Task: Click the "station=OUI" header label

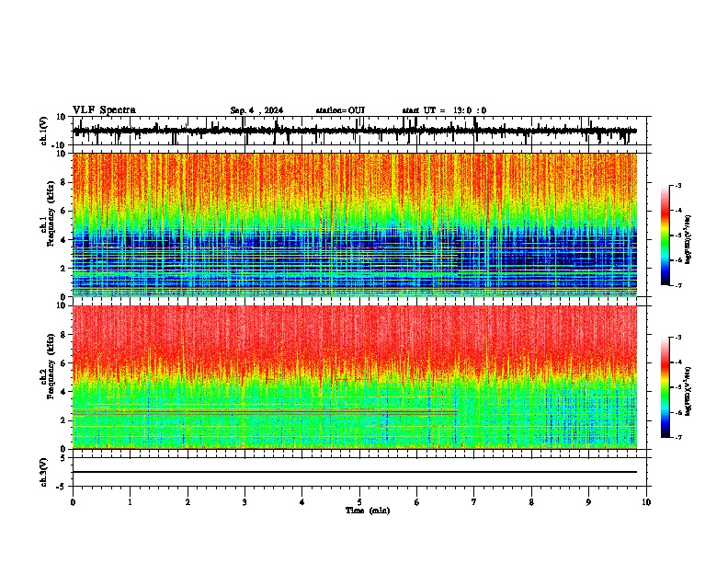Action: 340,110
